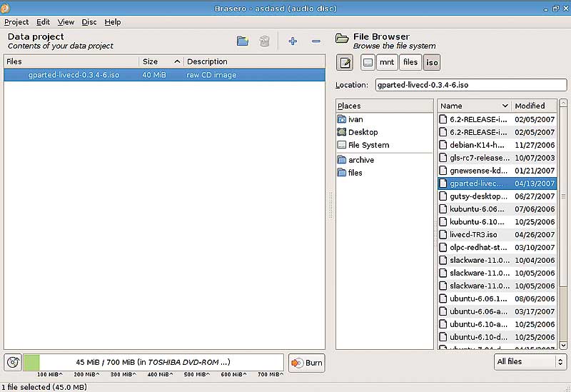This screenshot has width=571, height=392.
Task: Click the archive folder icon
Action: point(342,159)
